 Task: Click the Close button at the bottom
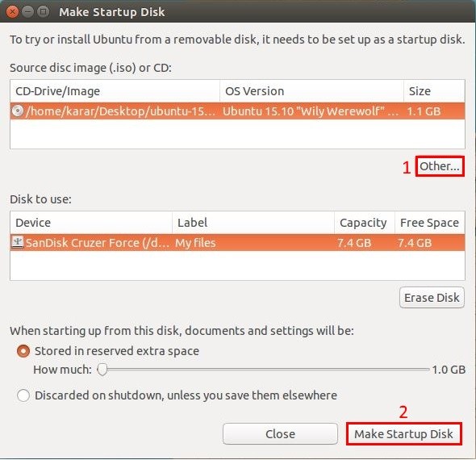coord(280,434)
